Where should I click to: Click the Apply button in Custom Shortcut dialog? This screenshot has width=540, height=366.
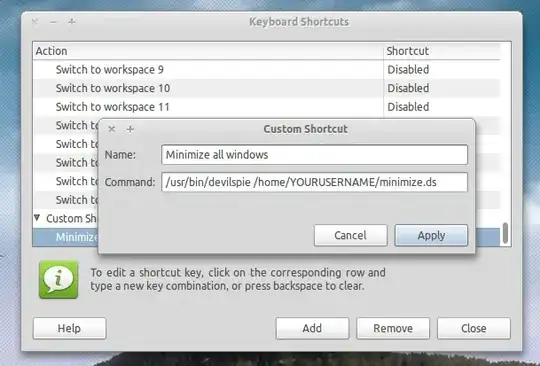click(x=431, y=236)
